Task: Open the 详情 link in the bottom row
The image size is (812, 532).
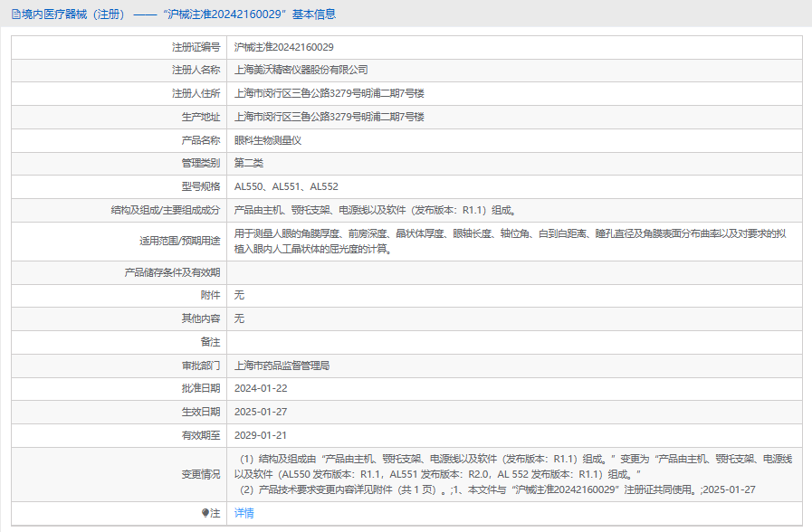Action: [244, 513]
